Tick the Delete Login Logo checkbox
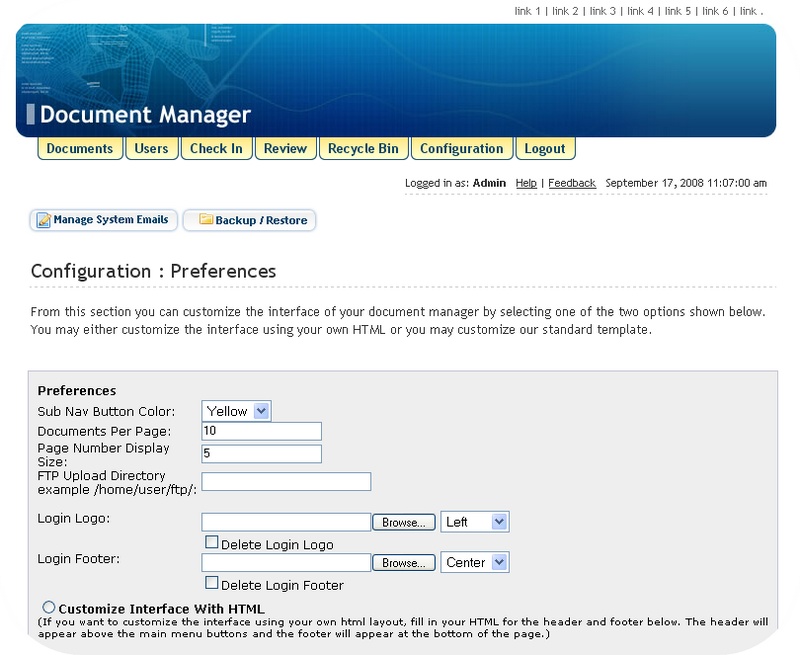 coord(211,542)
